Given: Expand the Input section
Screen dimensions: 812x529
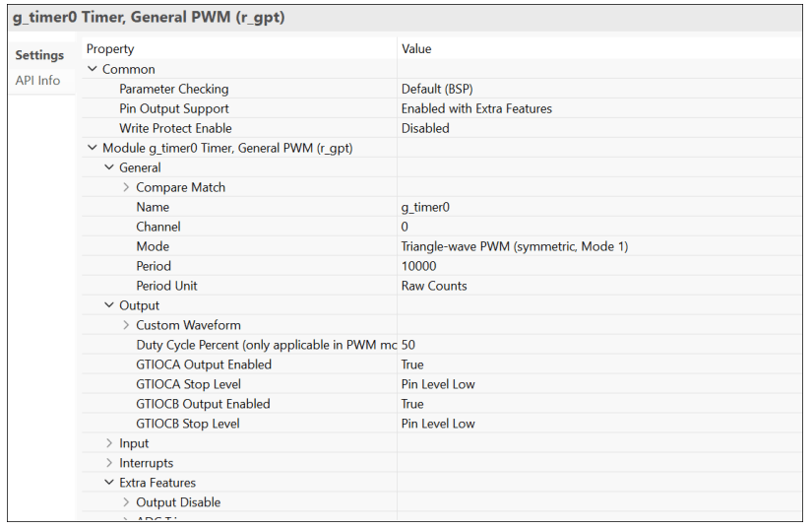Looking at the screenshot, I should (109, 443).
